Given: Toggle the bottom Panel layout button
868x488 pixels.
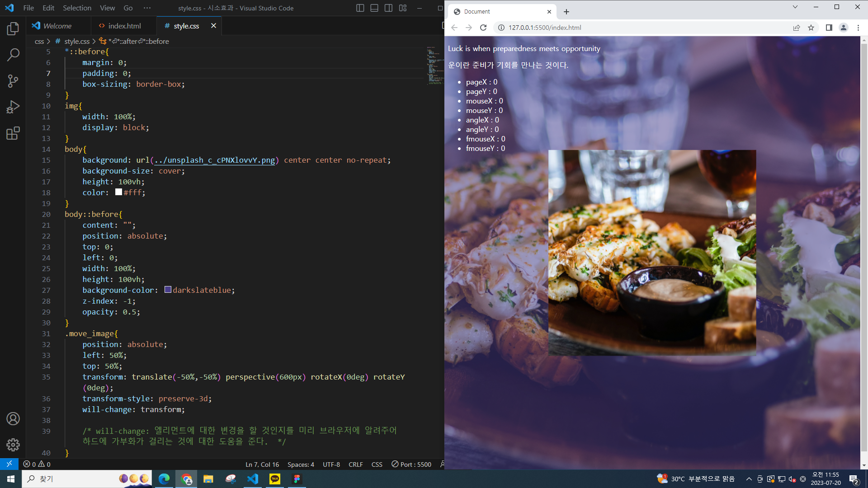Looking at the screenshot, I should tap(374, 8).
